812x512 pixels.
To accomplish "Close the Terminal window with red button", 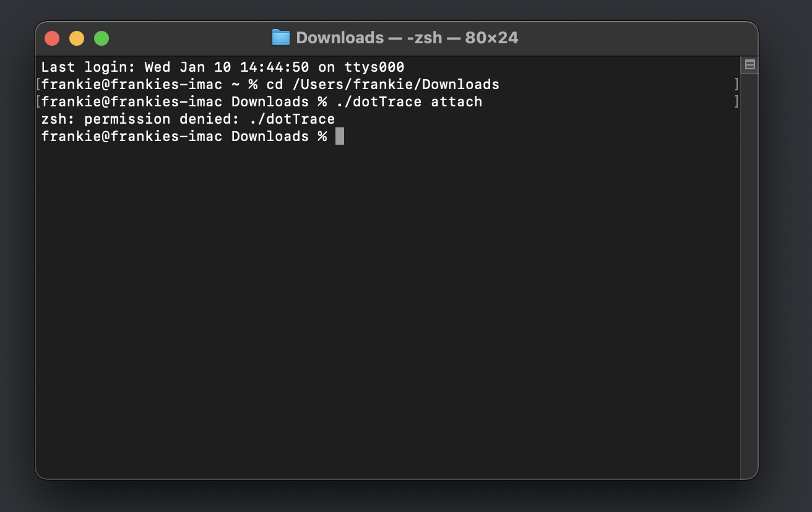I will pos(52,38).
